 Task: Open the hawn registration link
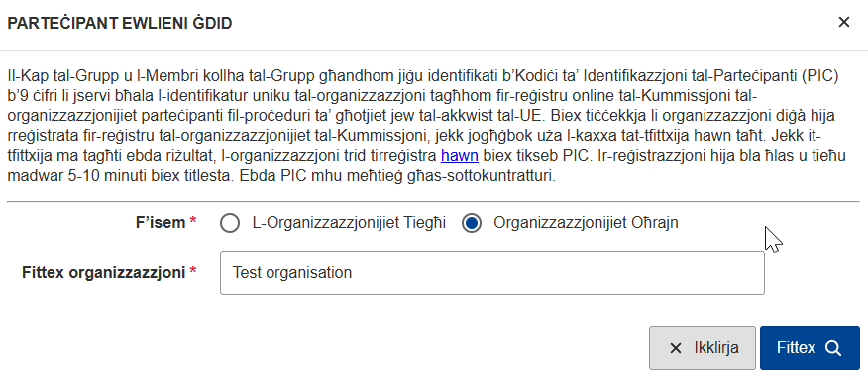pyautogui.click(x=459, y=156)
